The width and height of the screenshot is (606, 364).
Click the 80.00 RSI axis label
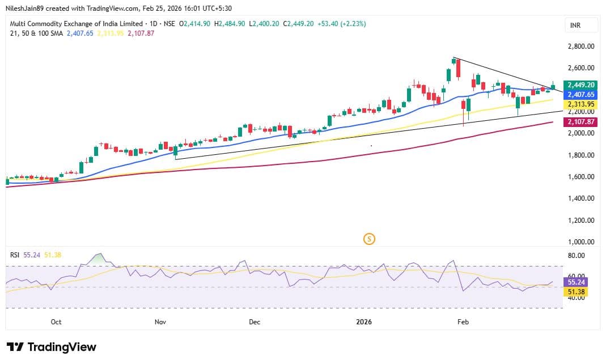coord(577,255)
